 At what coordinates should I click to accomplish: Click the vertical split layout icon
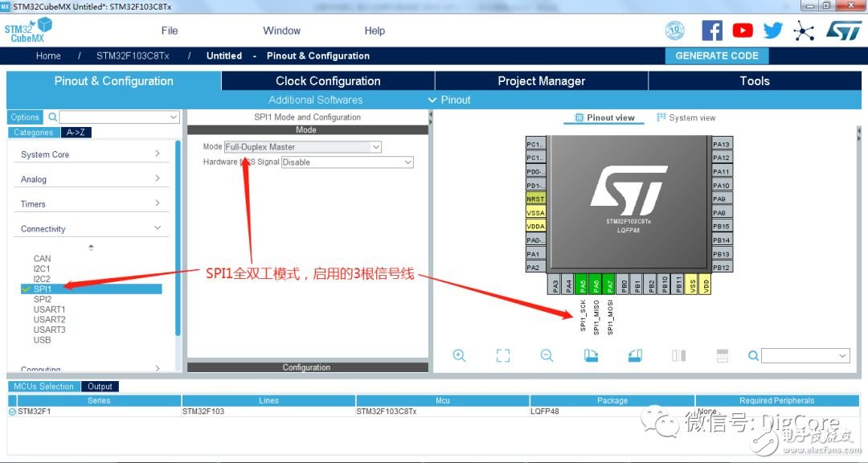click(678, 355)
